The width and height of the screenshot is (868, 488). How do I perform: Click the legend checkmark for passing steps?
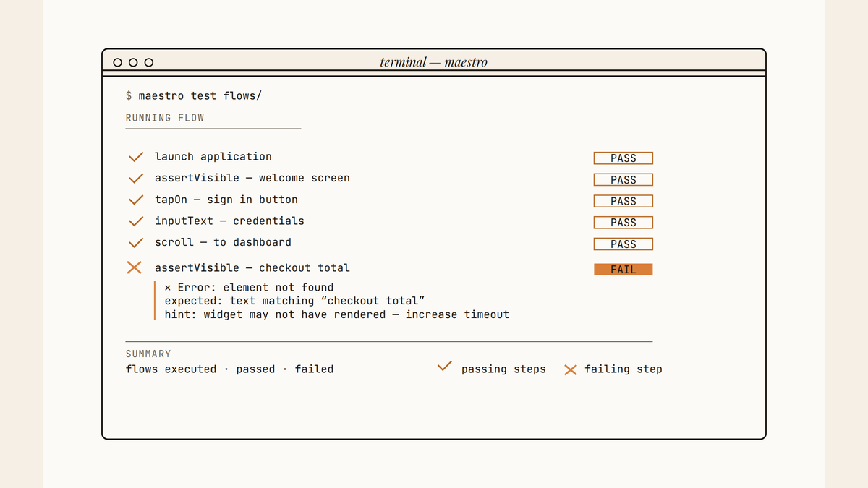click(445, 367)
